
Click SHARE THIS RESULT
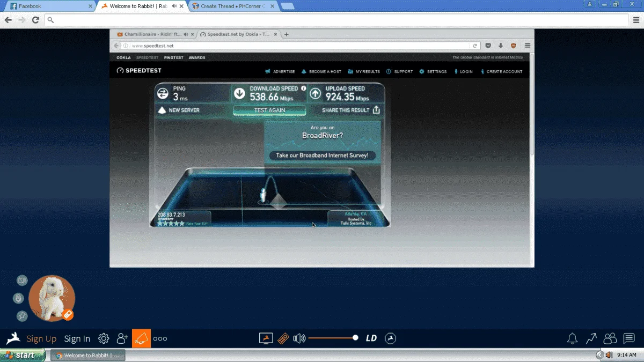click(x=351, y=110)
